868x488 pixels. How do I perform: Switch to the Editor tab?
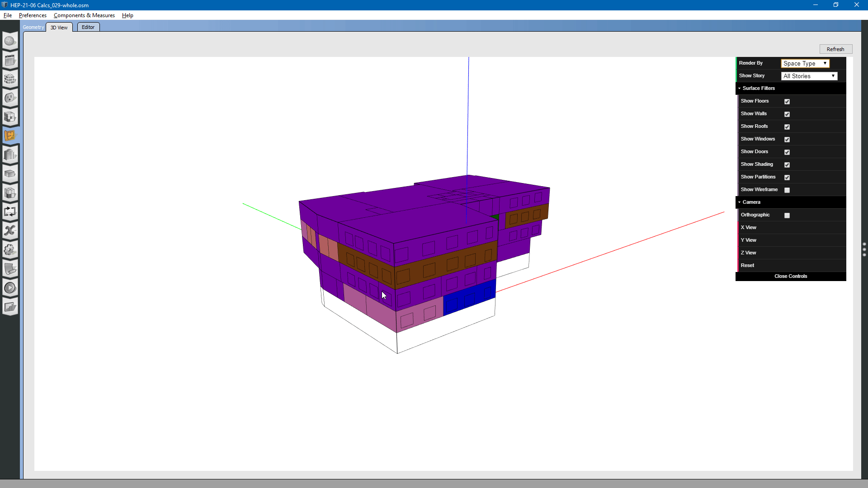tap(88, 27)
